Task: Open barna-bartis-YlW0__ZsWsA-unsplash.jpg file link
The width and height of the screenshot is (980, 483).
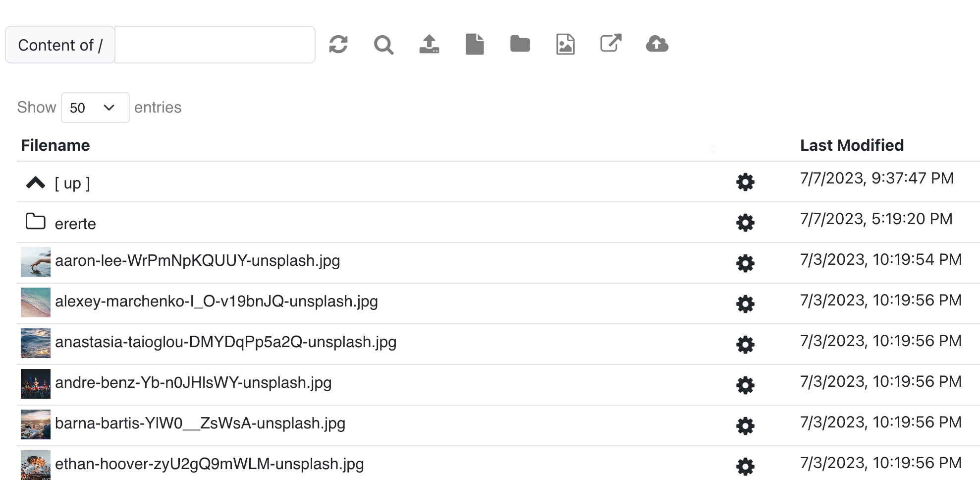Action: [x=200, y=423]
